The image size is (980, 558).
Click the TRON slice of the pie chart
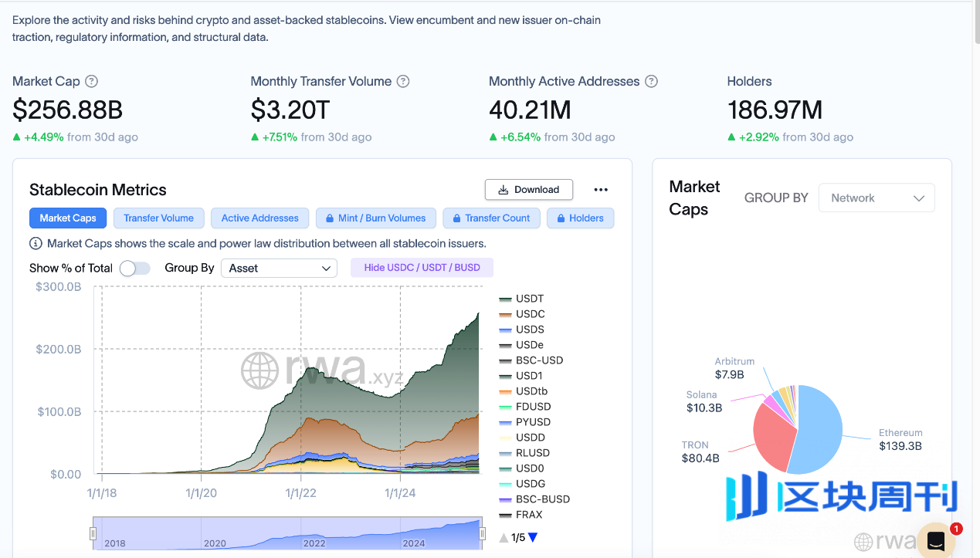click(x=772, y=437)
